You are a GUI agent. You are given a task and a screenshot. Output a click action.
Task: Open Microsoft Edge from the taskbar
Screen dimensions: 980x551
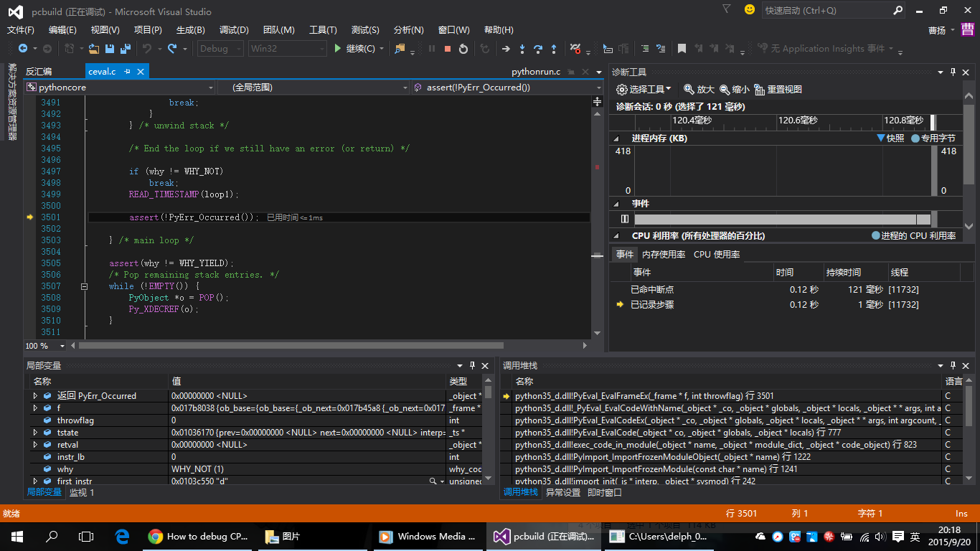[x=122, y=536]
